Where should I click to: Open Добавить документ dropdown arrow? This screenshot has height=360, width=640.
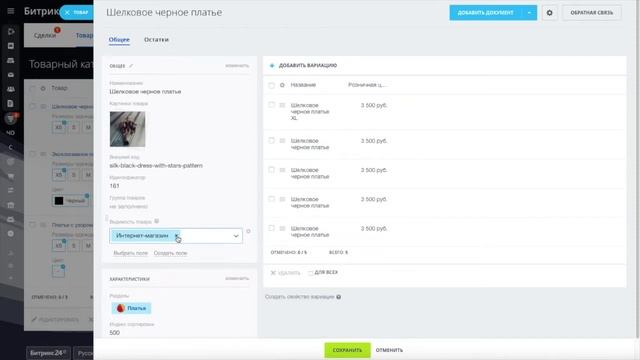click(529, 13)
